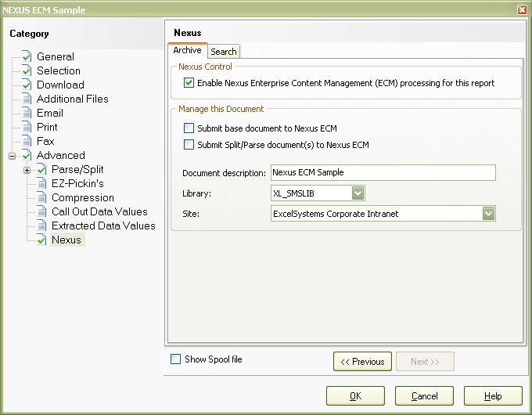532x415 pixels.
Task: Click the Print page icon
Action: 27,127
